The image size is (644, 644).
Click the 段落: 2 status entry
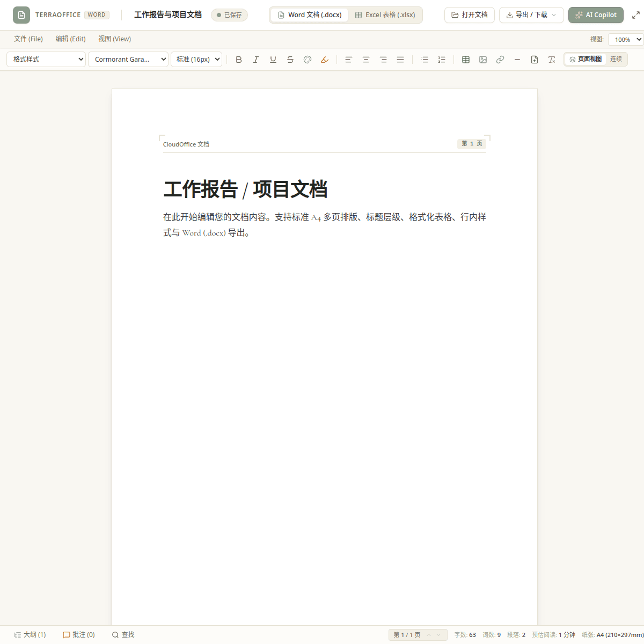click(x=516, y=635)
